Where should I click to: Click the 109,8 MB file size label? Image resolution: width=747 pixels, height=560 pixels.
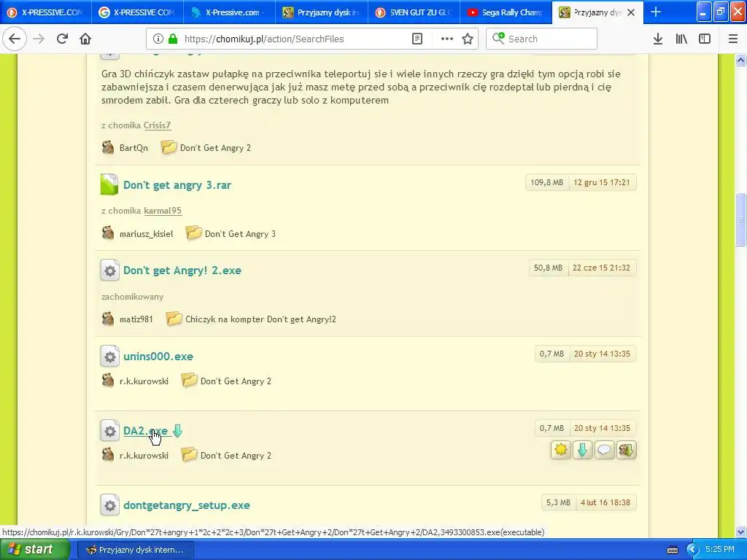pos(547,182)
